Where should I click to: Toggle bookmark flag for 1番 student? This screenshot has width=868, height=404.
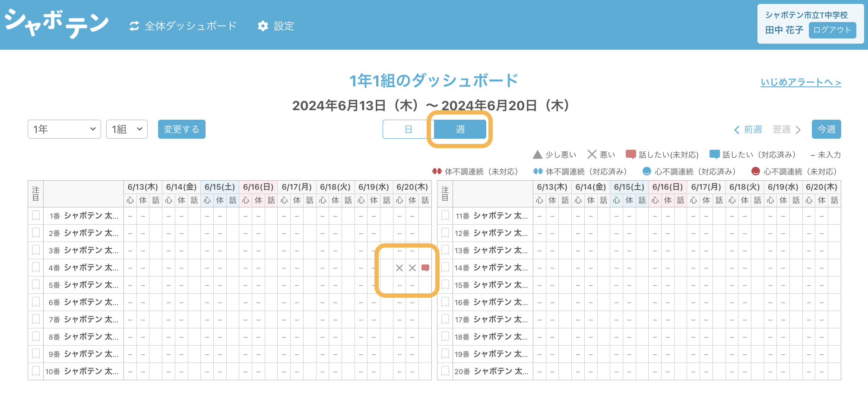click(x=36, y=216)
